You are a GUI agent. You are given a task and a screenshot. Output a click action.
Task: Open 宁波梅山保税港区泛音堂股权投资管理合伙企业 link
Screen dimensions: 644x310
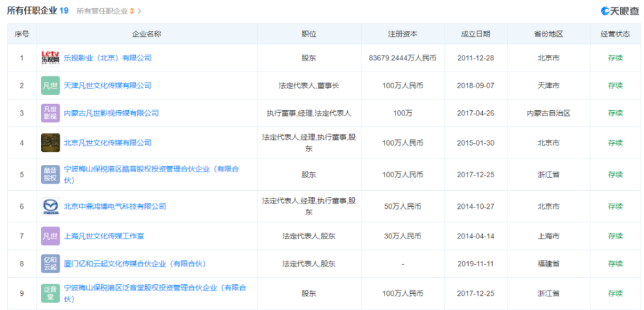155,293
